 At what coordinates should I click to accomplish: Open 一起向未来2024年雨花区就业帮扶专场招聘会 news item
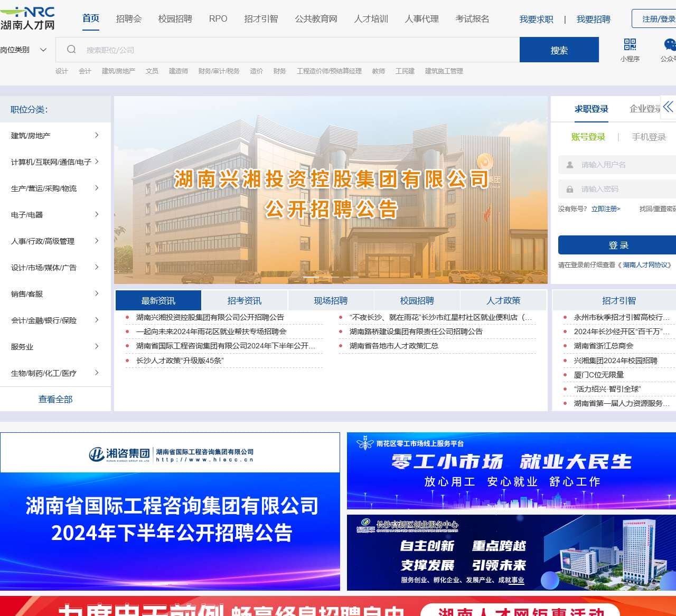coord(211,331)
